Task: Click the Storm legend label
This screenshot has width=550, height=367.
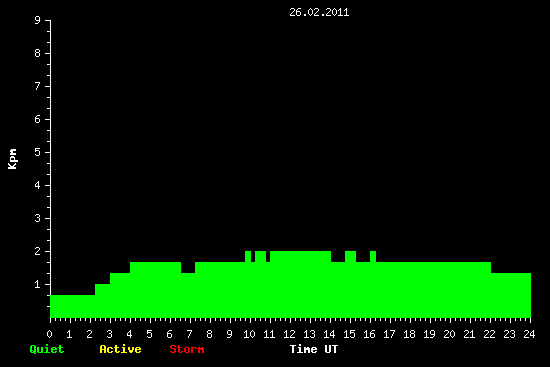Action: point(187,349)
